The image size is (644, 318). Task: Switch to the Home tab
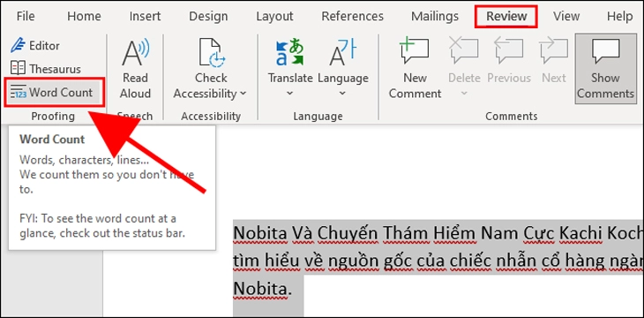(84, 17)
